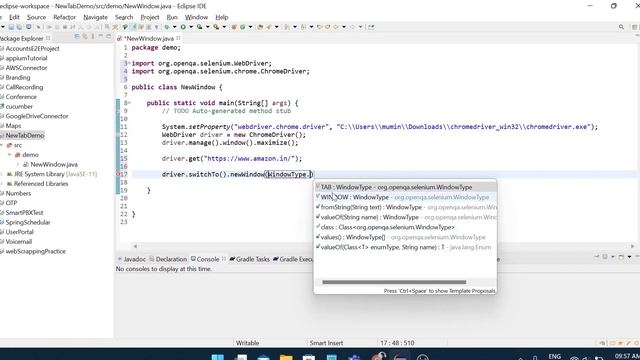Click the Coverage run icon
Screen dimensions: 640x360
[x=200, y=27]
